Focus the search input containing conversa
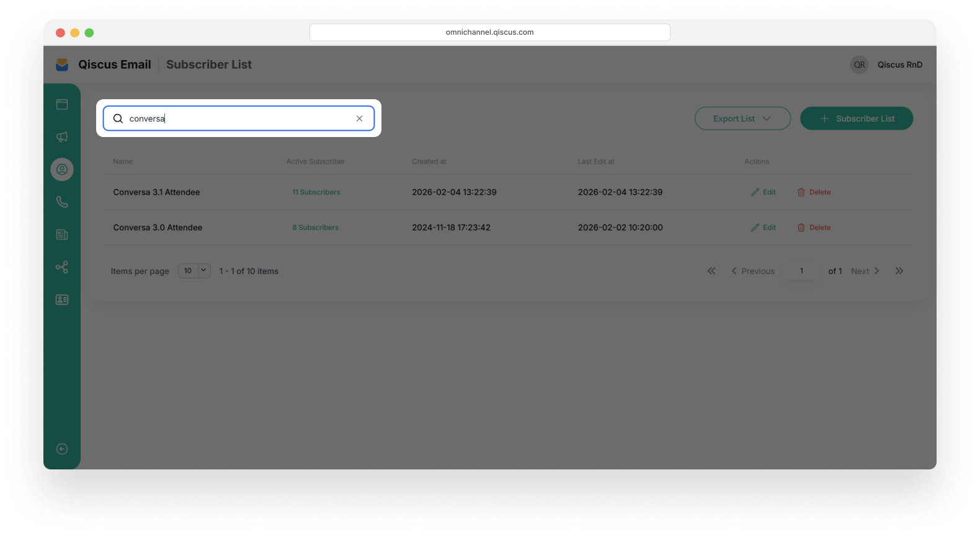 point(239,118)
